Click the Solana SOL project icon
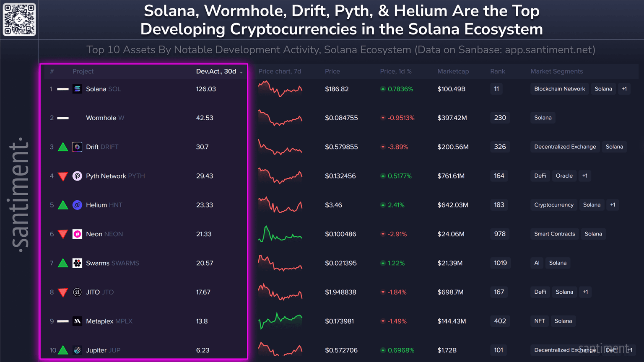This screenshot has width=644, height=362. point(77,89)
